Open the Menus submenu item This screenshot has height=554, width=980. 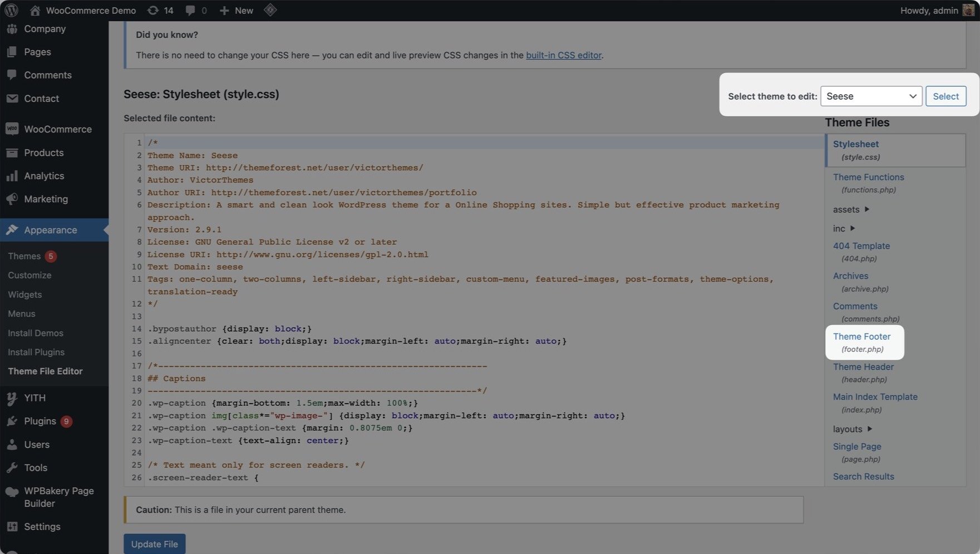click(x=22, y=313)
